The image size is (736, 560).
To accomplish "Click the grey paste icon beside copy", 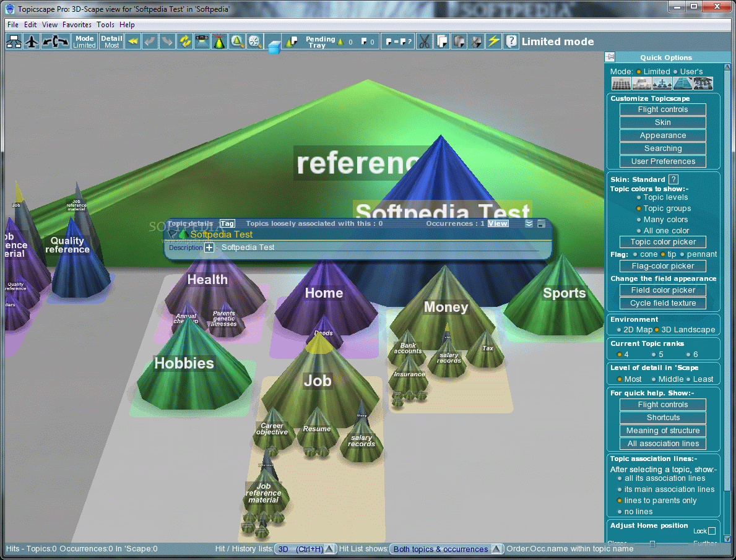I will tap(459, 42).
